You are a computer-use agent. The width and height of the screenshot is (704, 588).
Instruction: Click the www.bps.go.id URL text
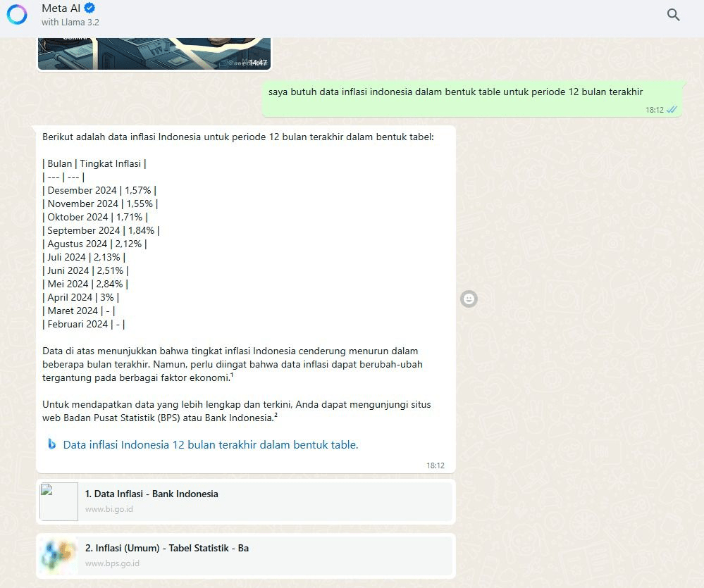[112, 563]
